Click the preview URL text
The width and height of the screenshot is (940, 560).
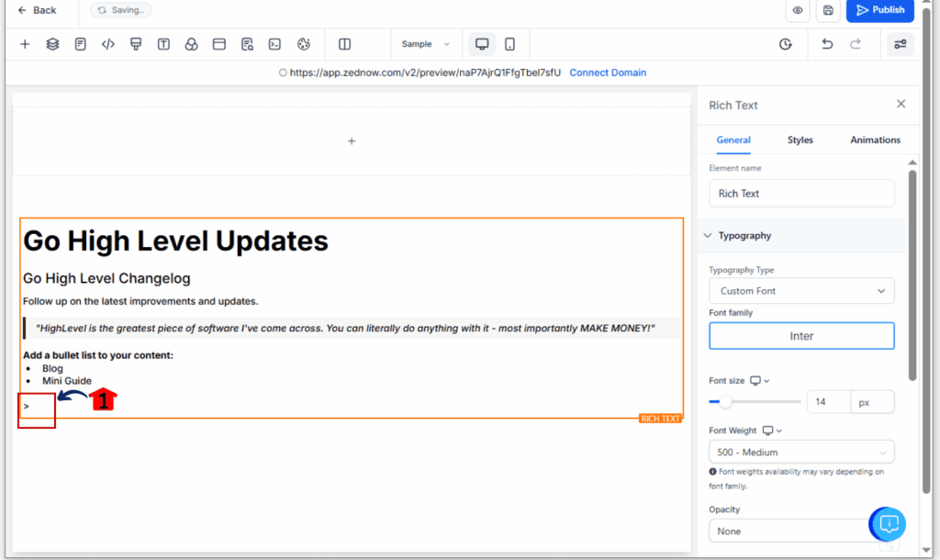[425, 73]
